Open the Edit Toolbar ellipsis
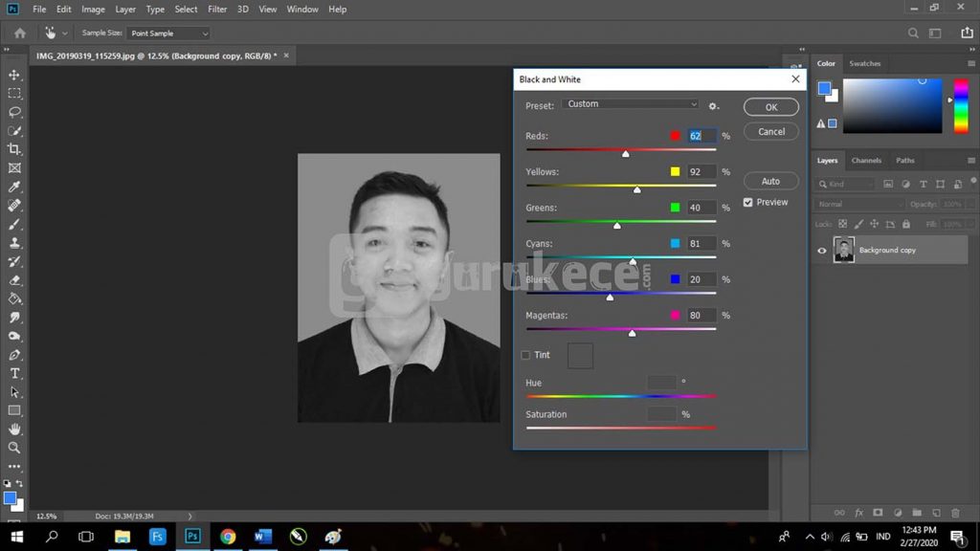This screenshot has width=980, height=551. (x=14, y=466)
